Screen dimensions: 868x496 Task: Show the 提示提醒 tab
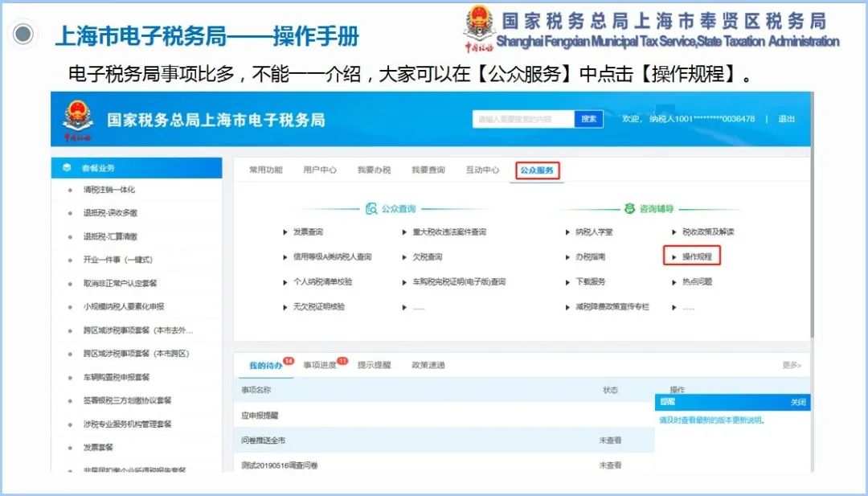point(375,365)
